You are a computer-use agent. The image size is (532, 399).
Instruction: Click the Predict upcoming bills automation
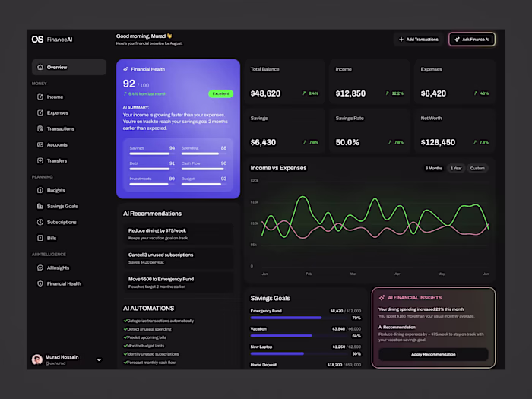click(x=144, y=337)
